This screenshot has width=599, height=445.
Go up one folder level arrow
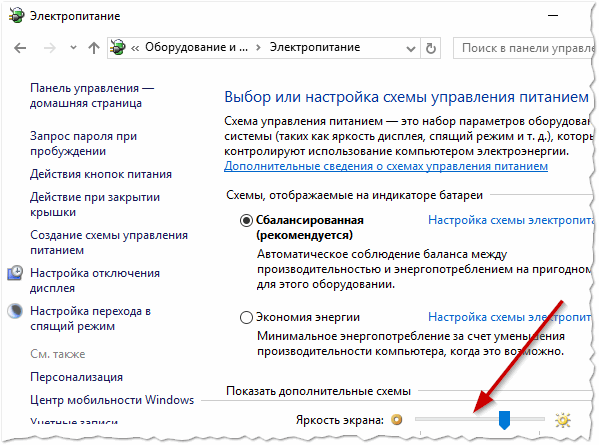[x=94, y=48]
